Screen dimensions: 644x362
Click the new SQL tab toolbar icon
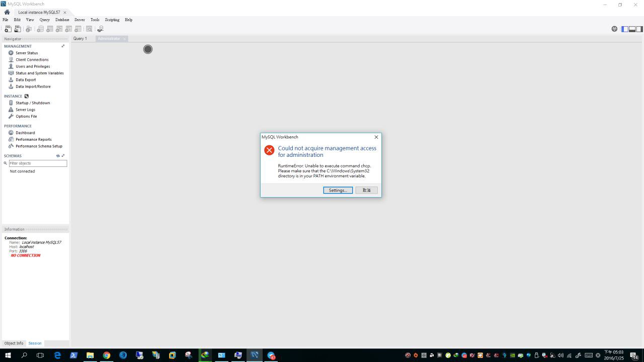click(x=8, y=29)
